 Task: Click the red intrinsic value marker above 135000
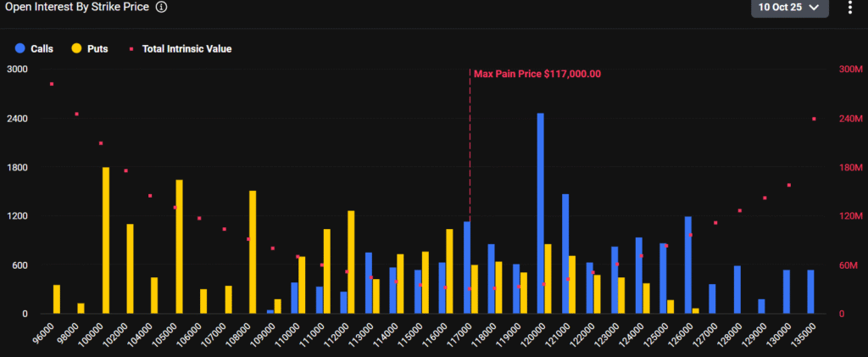pyautogui.click(x=815, y=119)
